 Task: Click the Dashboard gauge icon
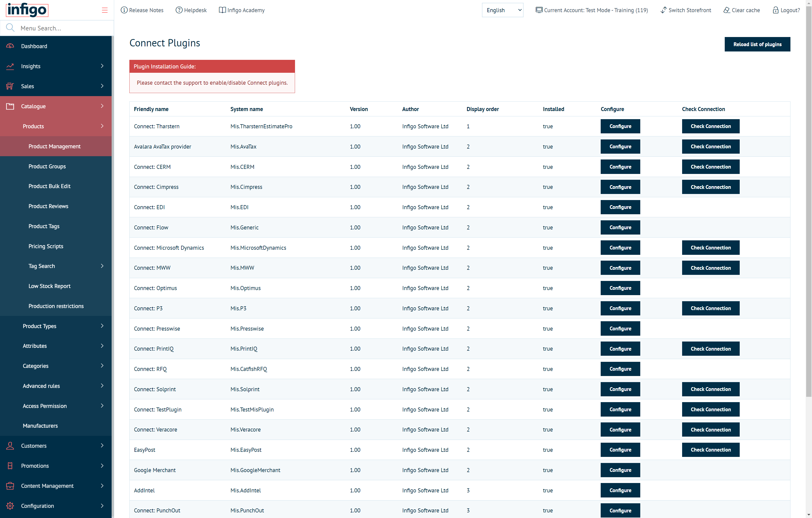coord(10,46)
